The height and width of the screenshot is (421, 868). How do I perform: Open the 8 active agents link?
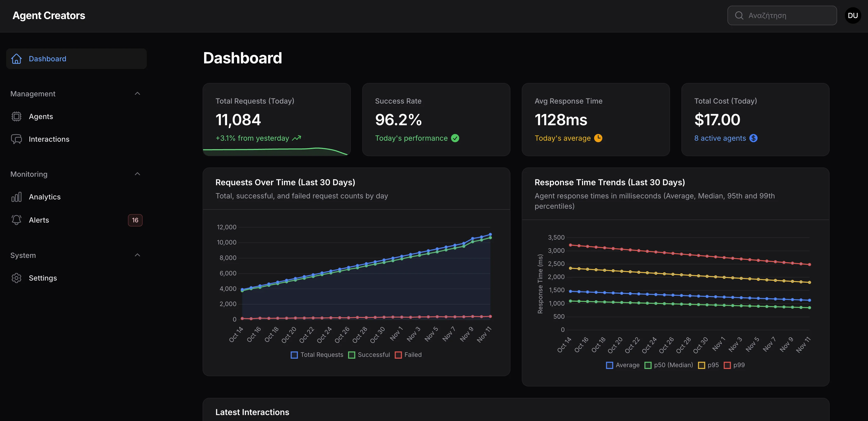tap(720, 138)
